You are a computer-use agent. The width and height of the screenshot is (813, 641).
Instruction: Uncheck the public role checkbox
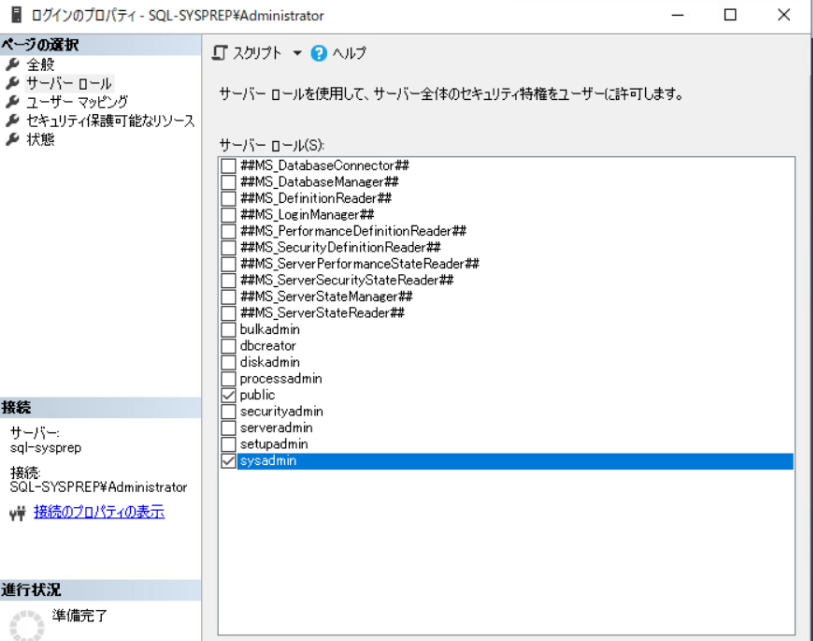228,395
